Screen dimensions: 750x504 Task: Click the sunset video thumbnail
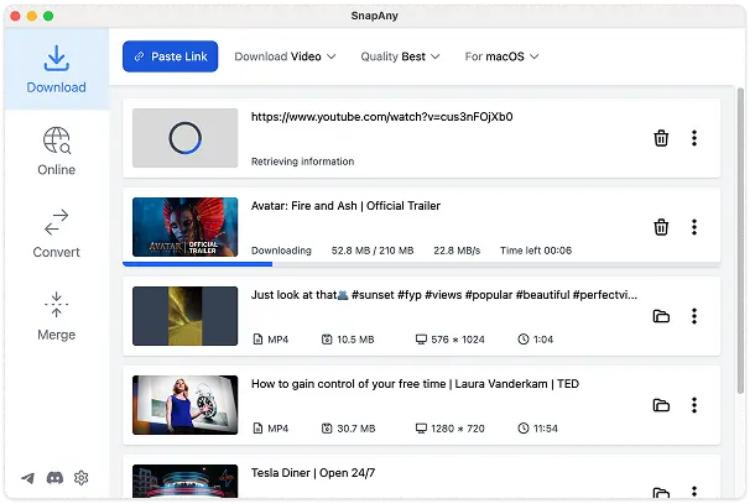185,316
